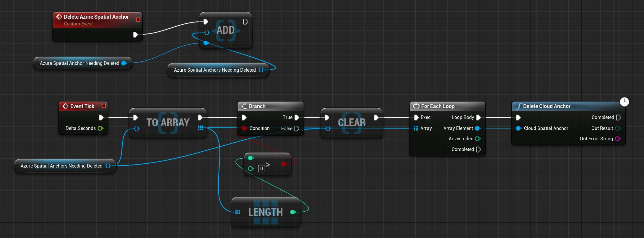Click the Delete Cloud Anchor exec input pin

[518, 118]
